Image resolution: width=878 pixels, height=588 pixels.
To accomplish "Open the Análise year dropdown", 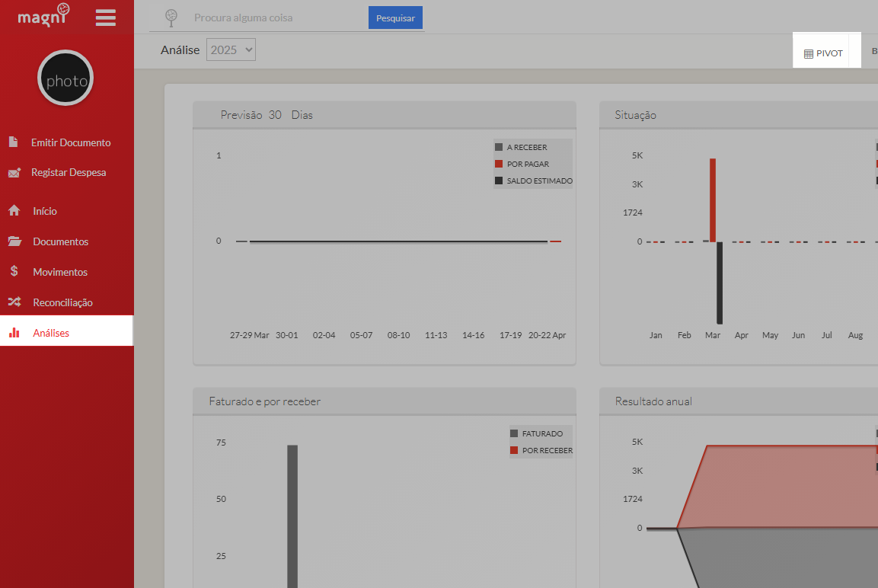I will click(x=231, y=50).
